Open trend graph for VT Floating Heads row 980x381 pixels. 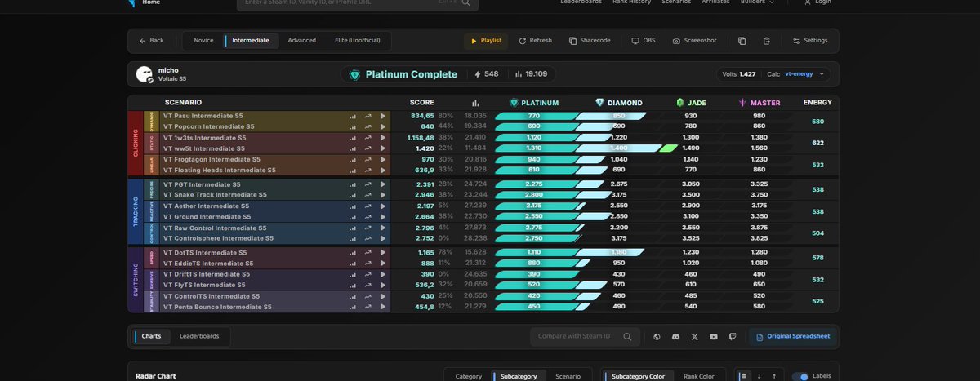point(367,171)
